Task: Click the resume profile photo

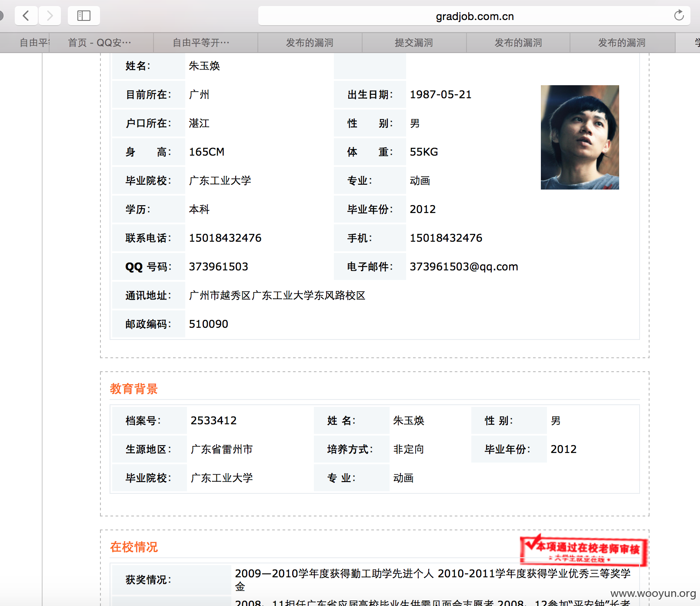Action: 580,137
